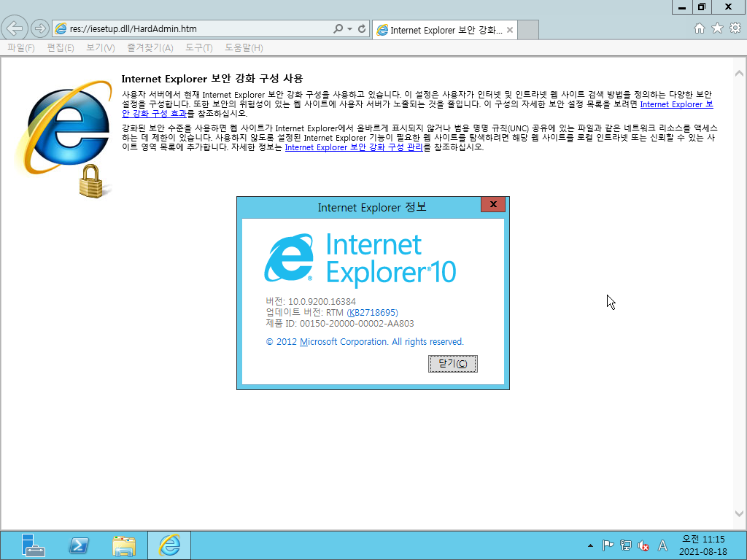Open the 보기(V) menu
The width and height of the screenshot is (747, 560).
pyautogui.click(x=101, y=47)
